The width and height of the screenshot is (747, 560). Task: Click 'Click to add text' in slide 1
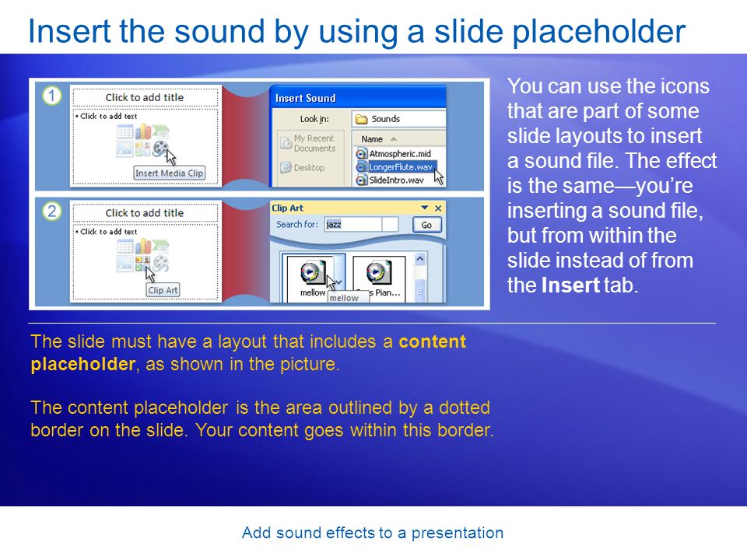click(109, 116)
